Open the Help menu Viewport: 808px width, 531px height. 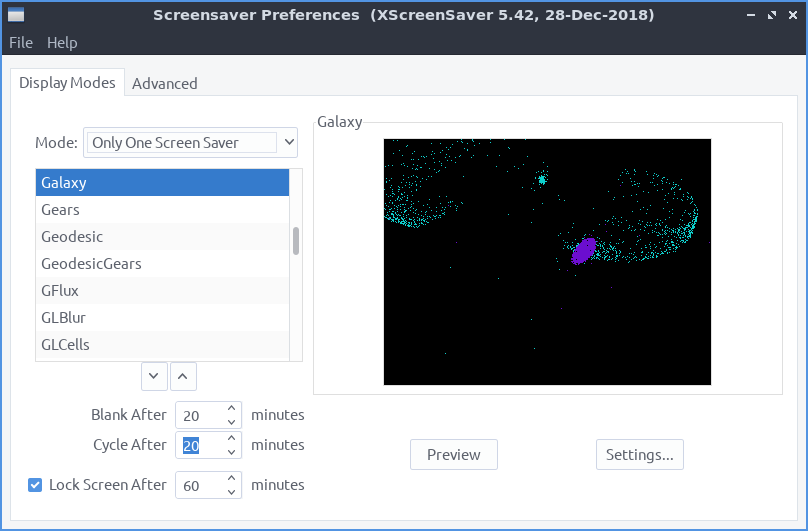[x=62, y=43]
